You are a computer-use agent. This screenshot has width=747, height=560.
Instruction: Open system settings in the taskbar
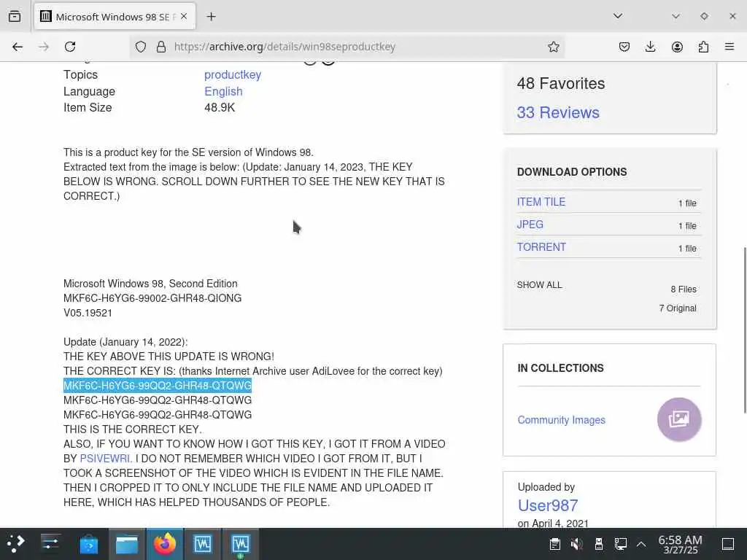[x=50, y=544]
